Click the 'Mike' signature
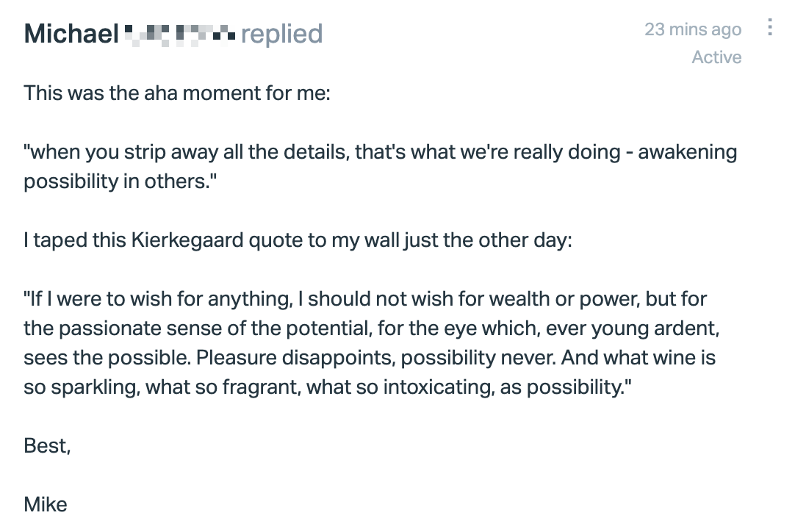Image resolution: width=795 pixels, height=532 pixels. pyautogui.click(x=45, y=505)
